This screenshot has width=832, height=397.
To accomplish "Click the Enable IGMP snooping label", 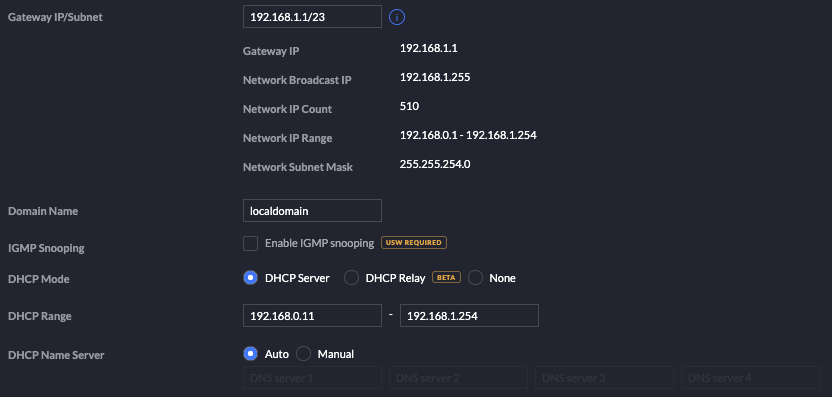I will pos(319,244).
